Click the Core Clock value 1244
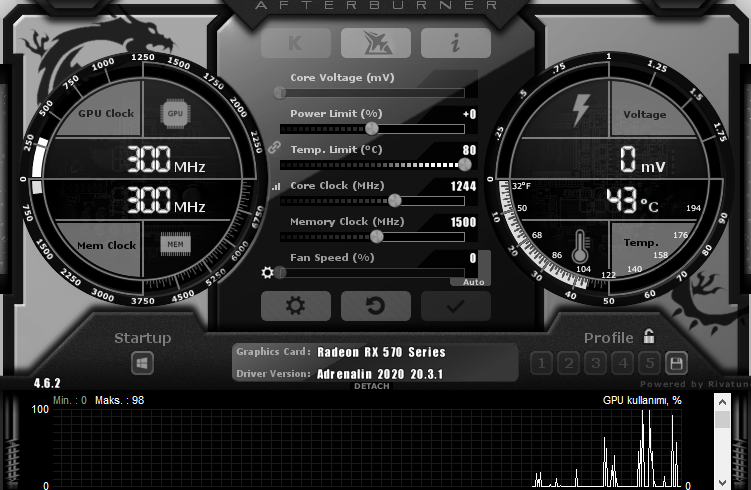 (x=463, y=186)
